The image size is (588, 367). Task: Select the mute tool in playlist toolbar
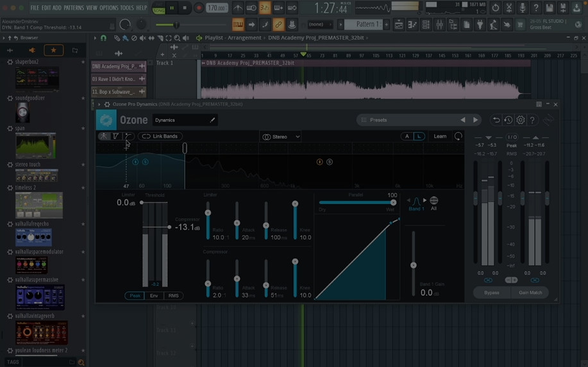(x=143, y=38)
